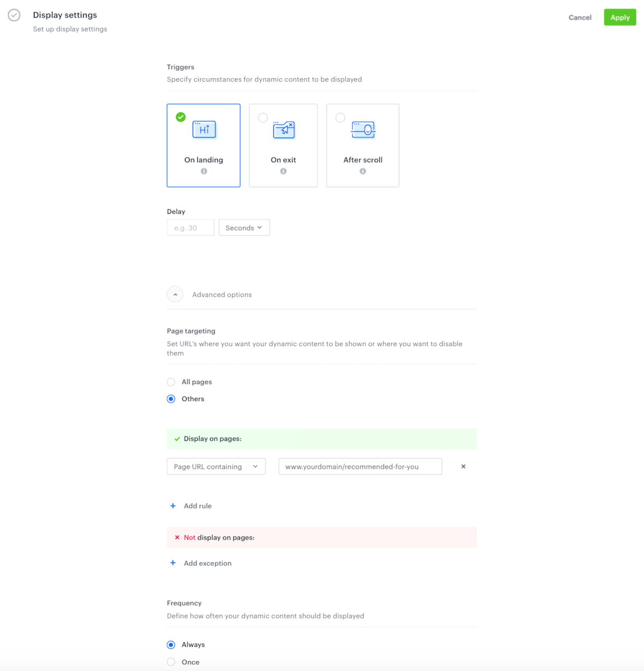The height and width of the screenshot is (671, 644).
Task: Select the All pages radio button
Action: pos(171,382)
